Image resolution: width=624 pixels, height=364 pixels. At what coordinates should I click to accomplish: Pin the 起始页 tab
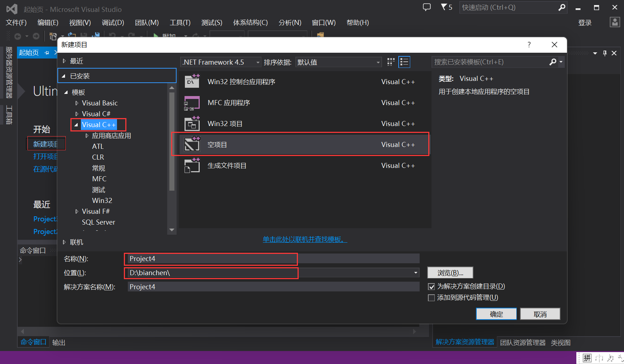tap(47, 53)
